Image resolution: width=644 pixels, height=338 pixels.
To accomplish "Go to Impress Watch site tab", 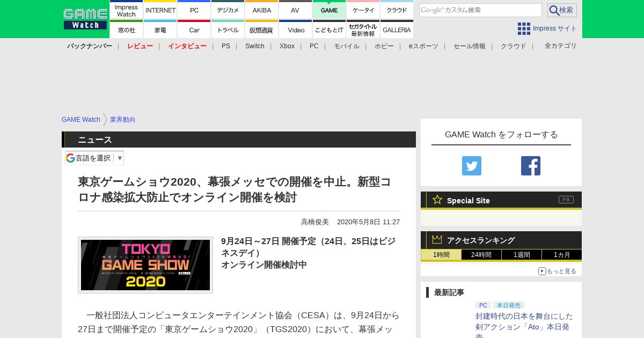I will click(126, 10).
